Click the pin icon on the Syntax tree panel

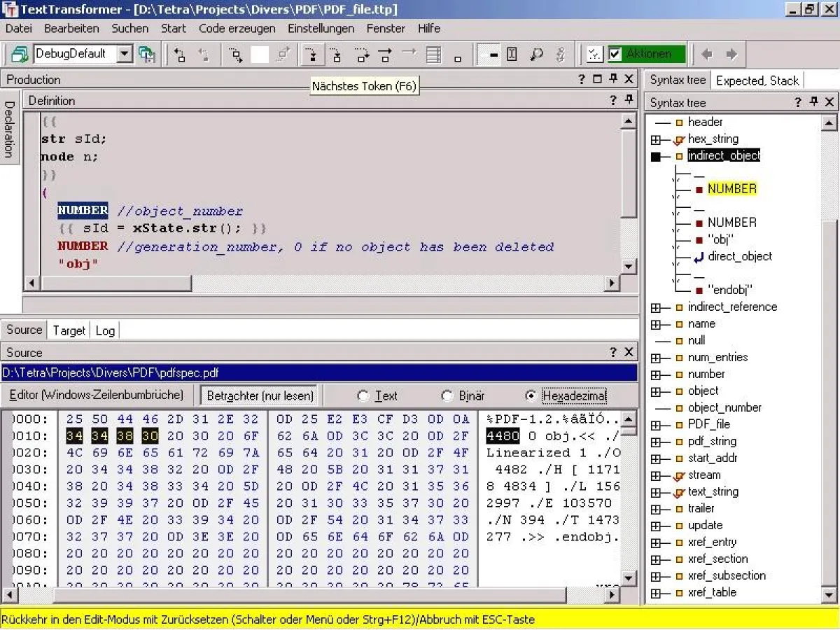813,102
